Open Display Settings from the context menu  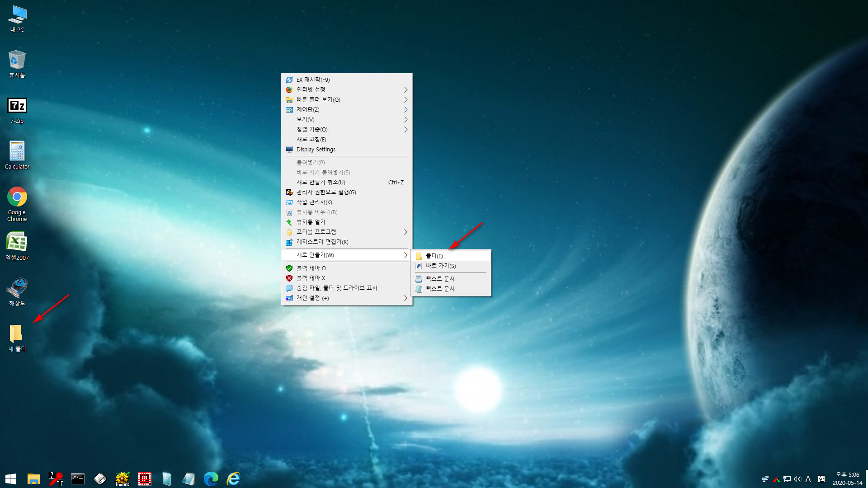pyautogui.click(x=347, y=149)
